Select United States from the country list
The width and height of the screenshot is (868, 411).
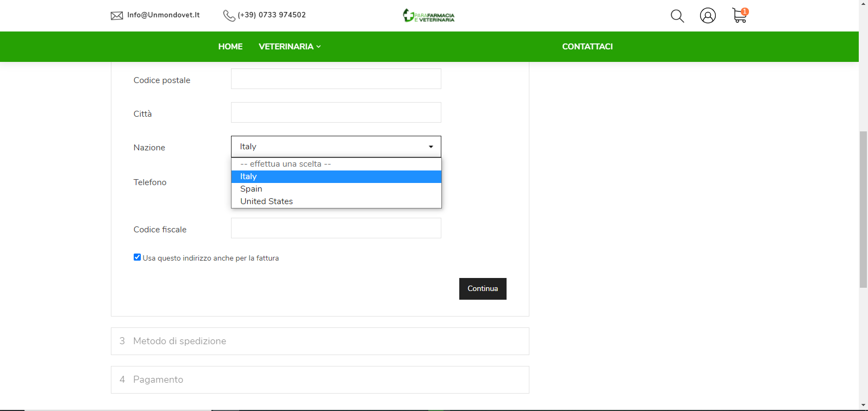[336, 201]
